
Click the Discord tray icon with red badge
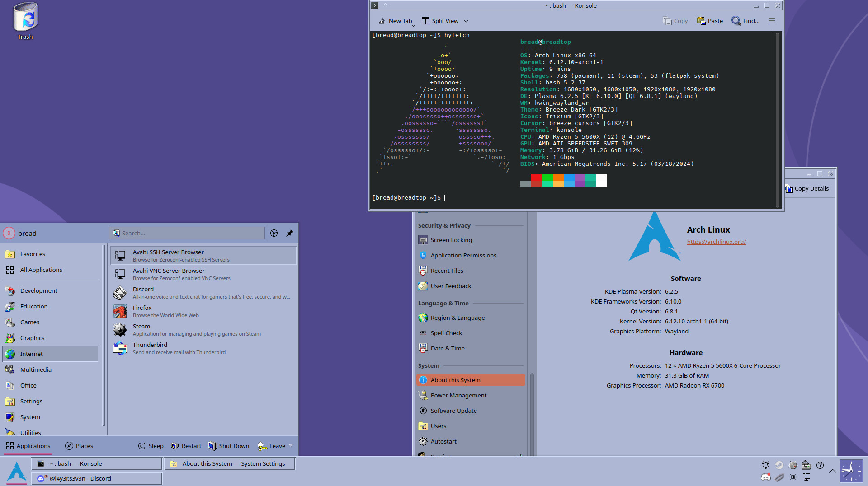tap(765, 477)
